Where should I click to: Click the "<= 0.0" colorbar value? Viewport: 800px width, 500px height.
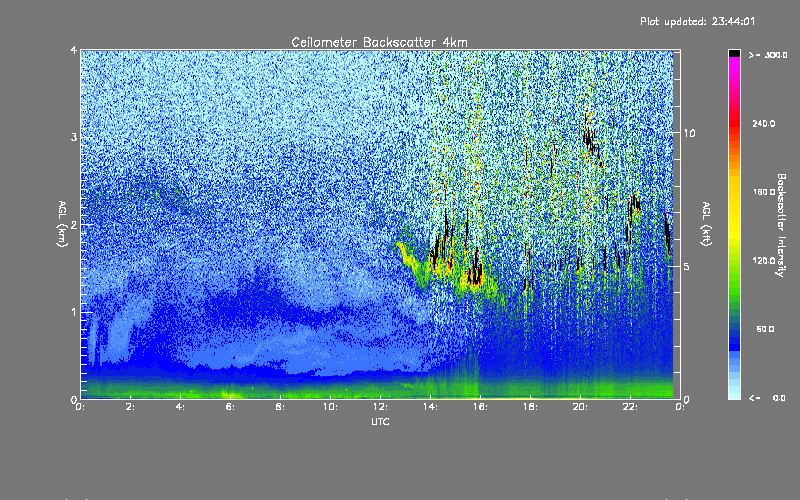tap(768, 398)
